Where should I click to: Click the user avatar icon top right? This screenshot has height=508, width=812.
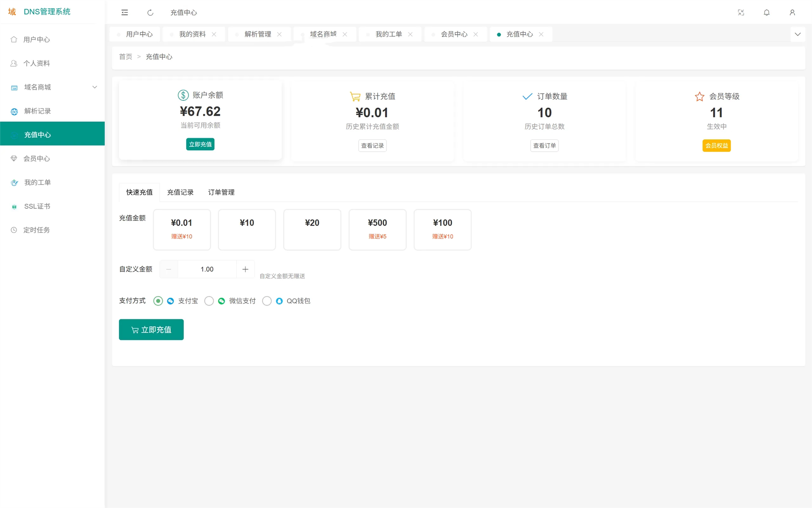[x=793, y=13]
